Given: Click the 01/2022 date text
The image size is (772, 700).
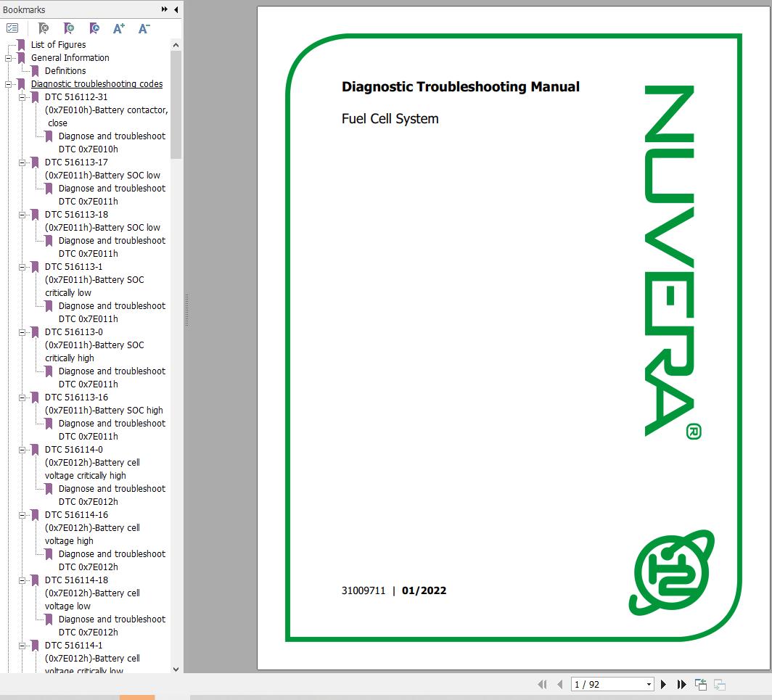Looking at the screenshot, I should point(424,590).
